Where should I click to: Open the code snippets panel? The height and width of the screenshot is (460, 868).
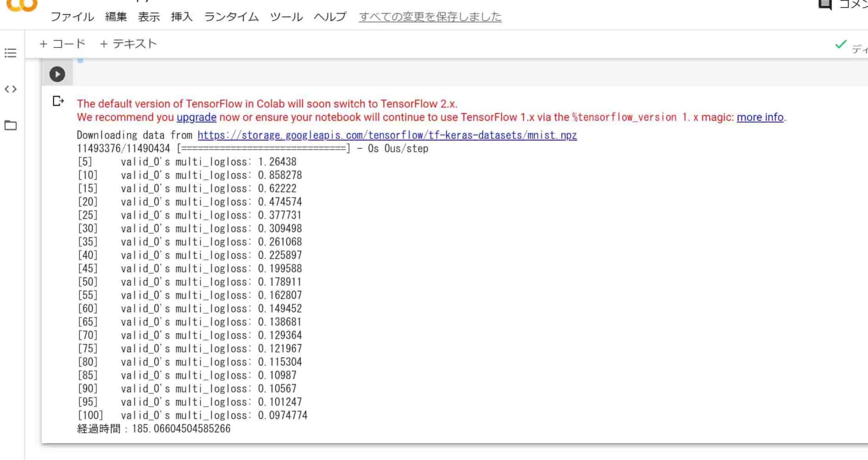coord(10,89)
